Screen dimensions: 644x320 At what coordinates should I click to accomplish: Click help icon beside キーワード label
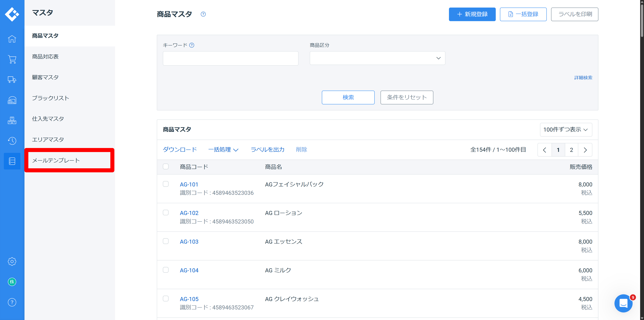point(192,45)
